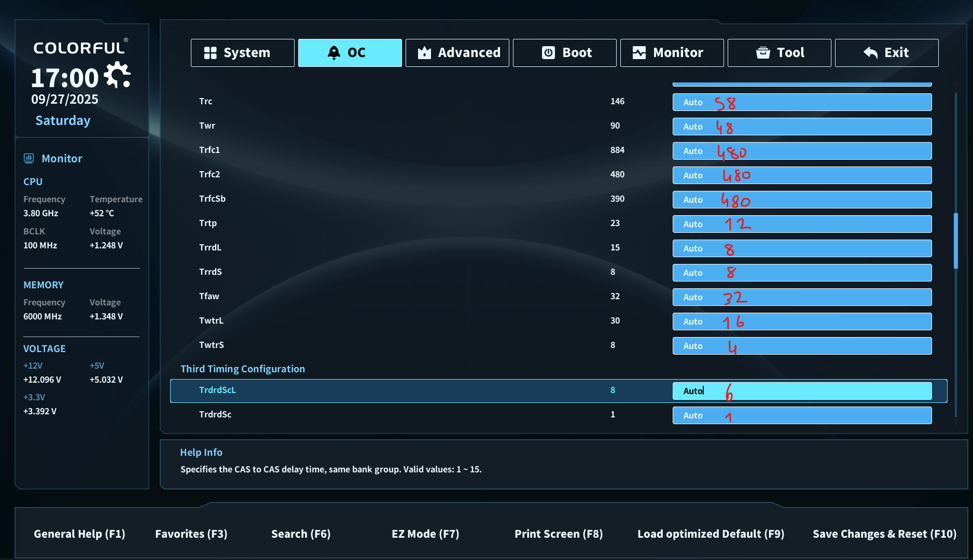Click the System tab grid icon
973x560 pixels.
click(210, 53)
